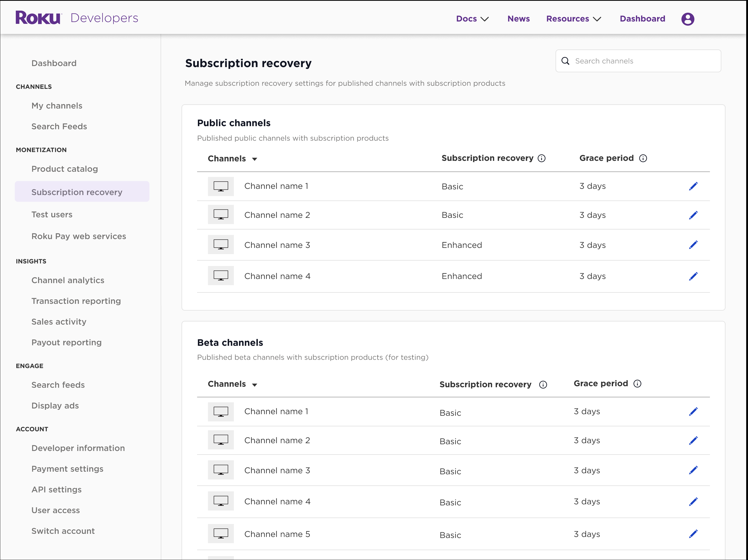748x560 pixels.
Task: Click the Channel name 2 TV thumbnail icon
Action: [220, 214]
